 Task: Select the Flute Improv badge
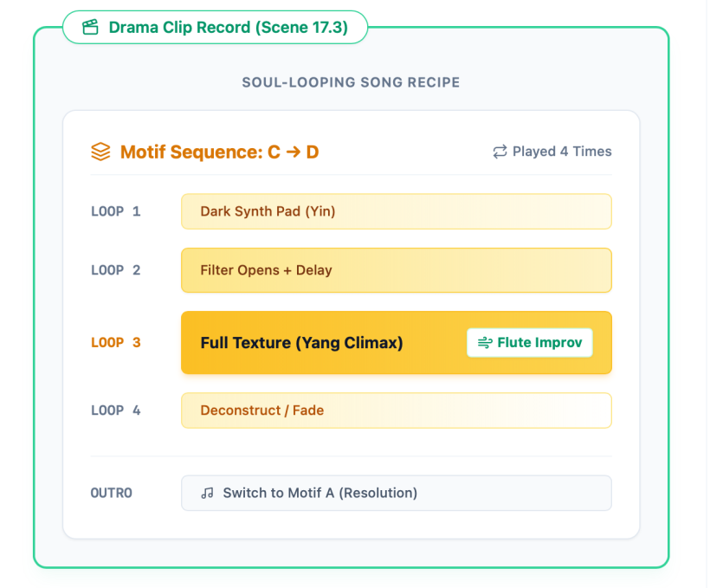[530, 342]
